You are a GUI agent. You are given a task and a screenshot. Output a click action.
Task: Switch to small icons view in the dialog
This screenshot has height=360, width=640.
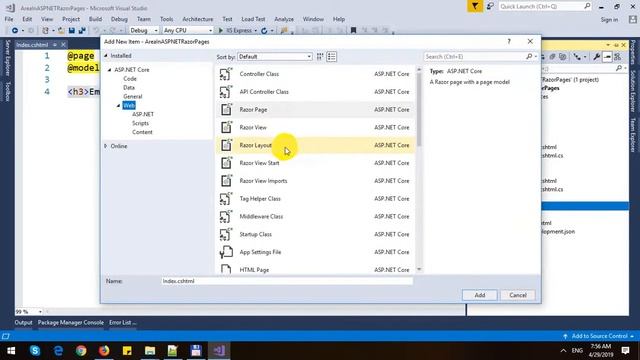click(x=320, y=56)
